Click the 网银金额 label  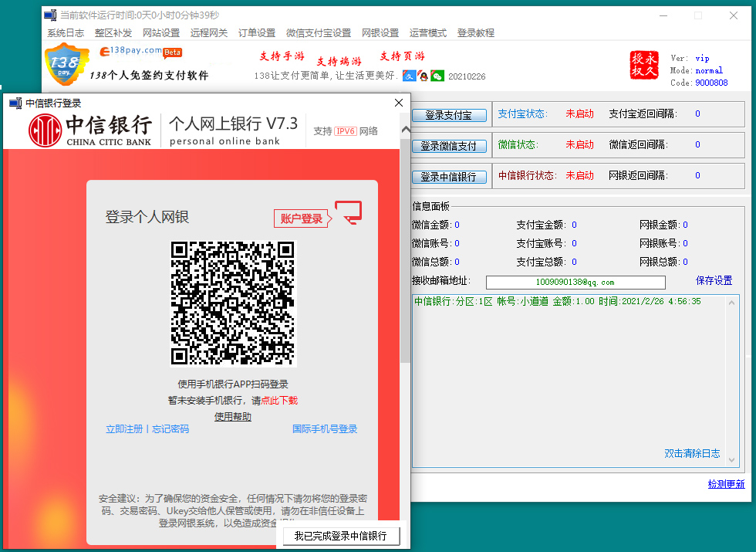click(660, 225)
